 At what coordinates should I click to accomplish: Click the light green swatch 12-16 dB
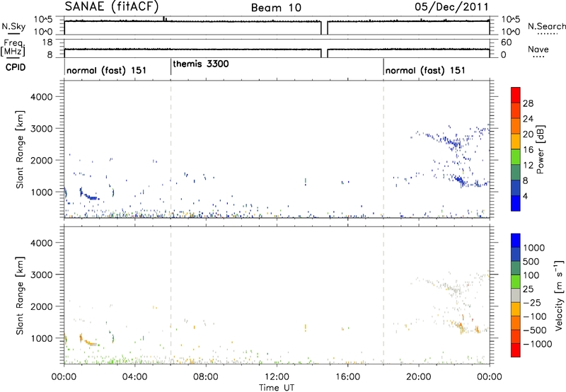[516, 157]
